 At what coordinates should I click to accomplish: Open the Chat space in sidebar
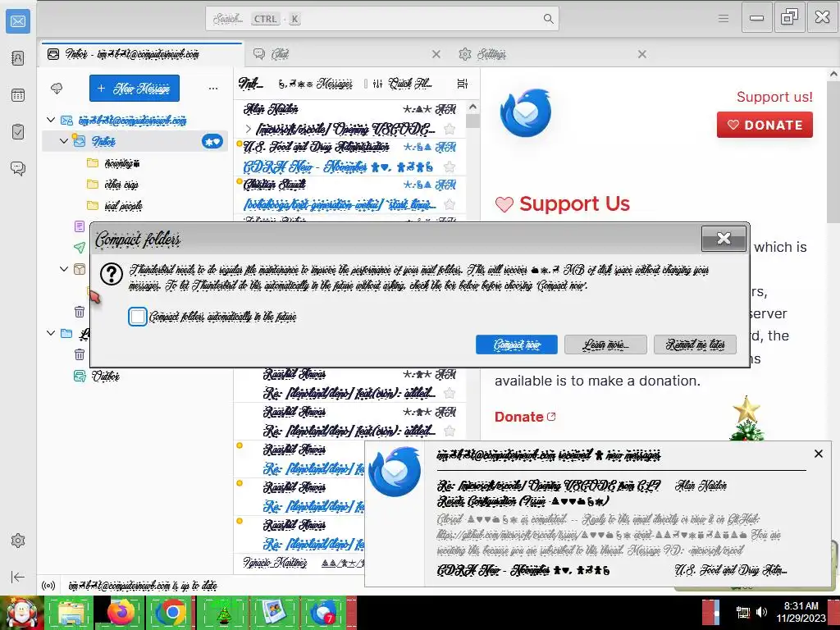point(18,169)
